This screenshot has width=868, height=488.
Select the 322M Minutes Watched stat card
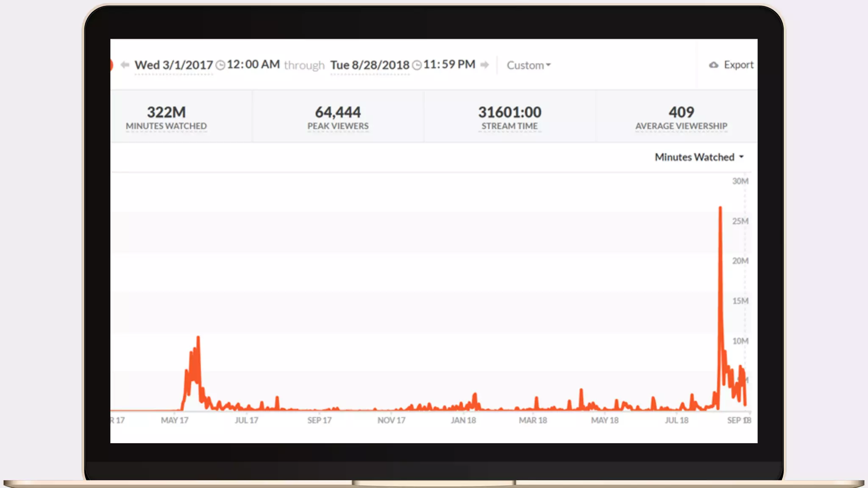click(166, 117)
